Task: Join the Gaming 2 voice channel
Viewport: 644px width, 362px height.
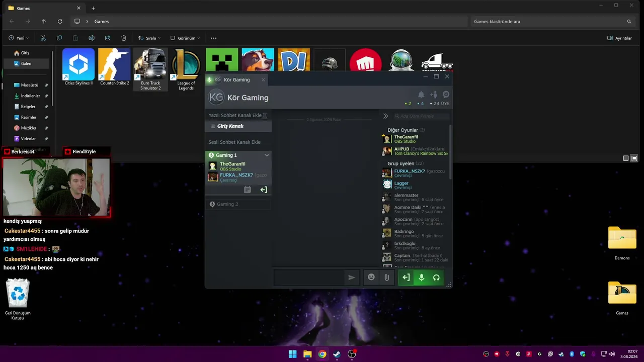Action: 238,204
